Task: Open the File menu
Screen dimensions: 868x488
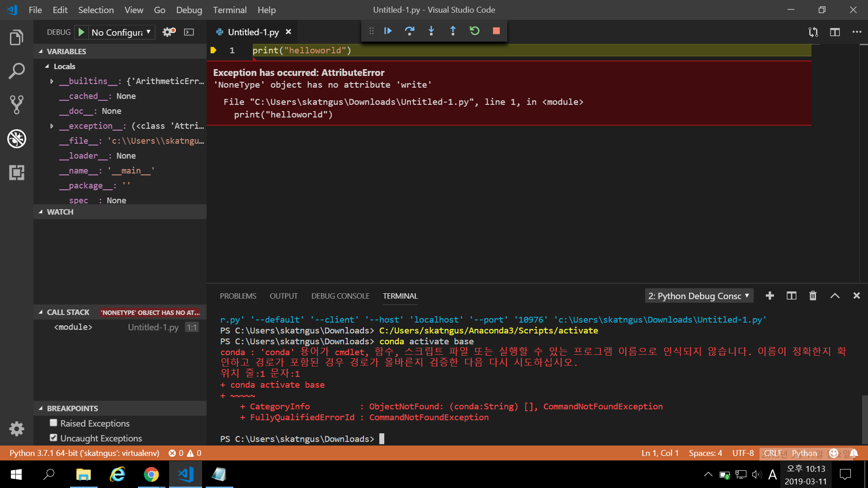Action: pyautogui.click(x=35, y=10)
